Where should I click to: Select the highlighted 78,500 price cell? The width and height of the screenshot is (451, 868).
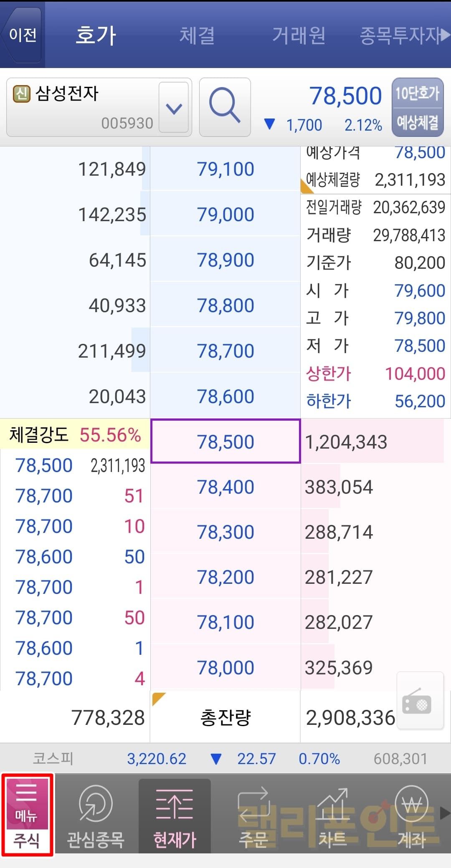click(x=225, y=442)
